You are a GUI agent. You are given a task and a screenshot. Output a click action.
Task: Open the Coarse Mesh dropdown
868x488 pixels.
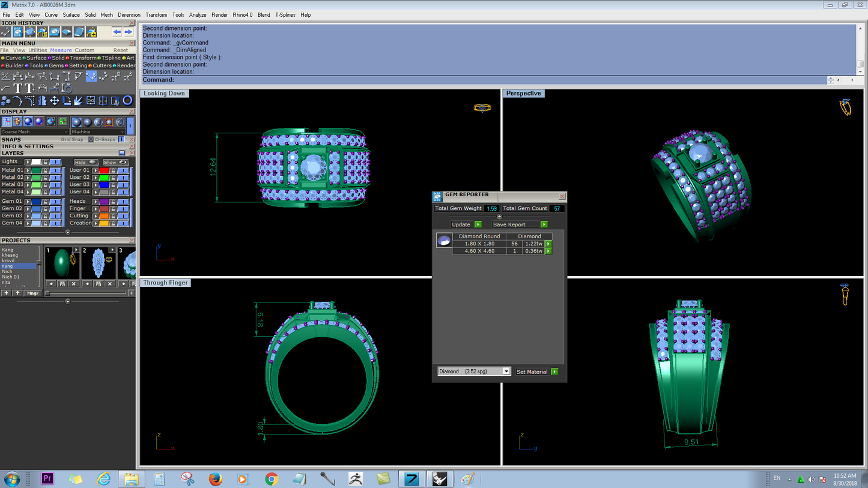tap(35, 131)
